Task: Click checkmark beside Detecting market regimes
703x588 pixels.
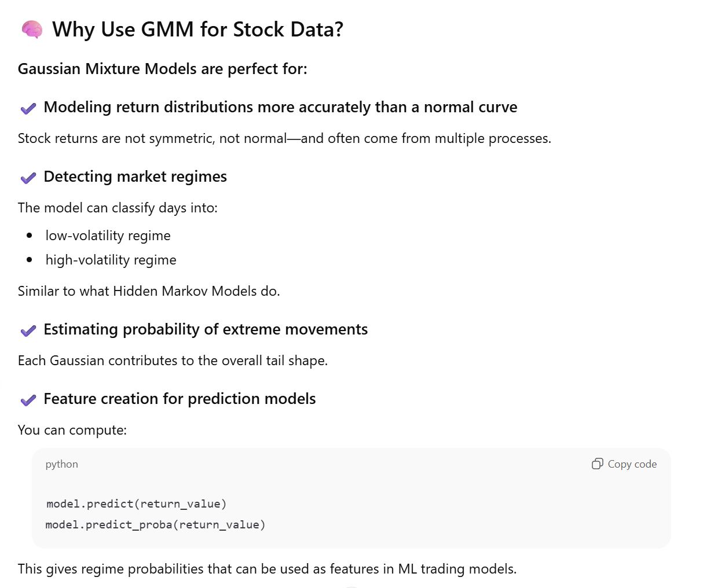Action: pos(28,178)
